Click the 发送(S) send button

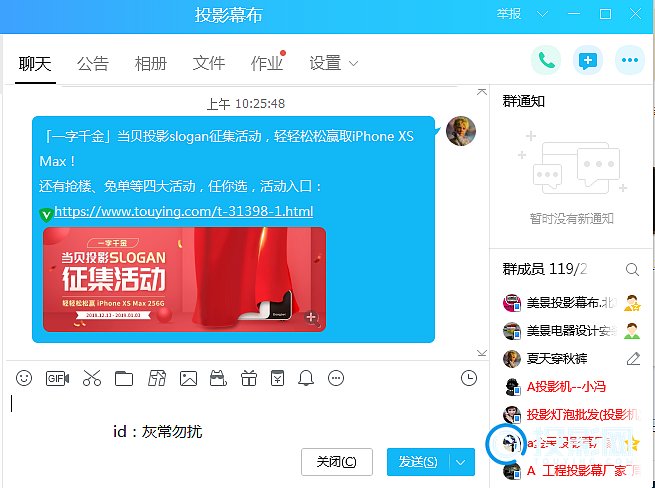(x=418, y=462)
